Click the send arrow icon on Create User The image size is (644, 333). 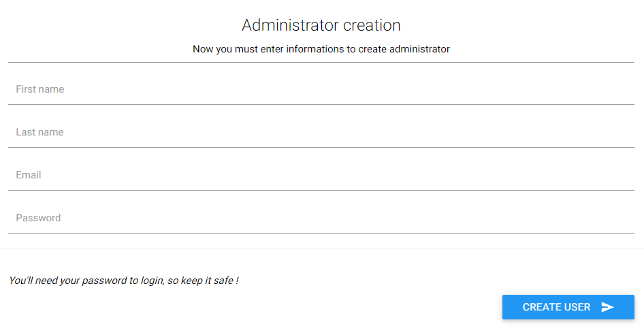coord(607,307)
